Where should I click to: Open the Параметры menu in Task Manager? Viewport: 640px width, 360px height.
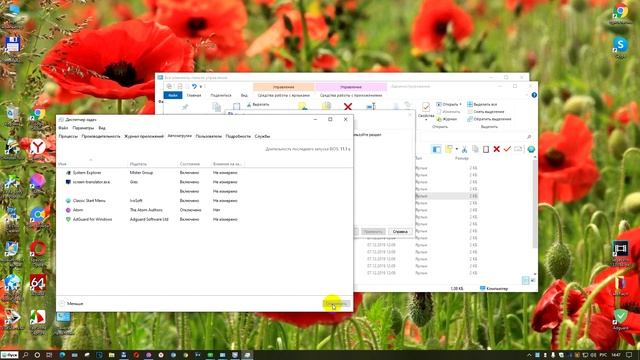click(83, 128)
